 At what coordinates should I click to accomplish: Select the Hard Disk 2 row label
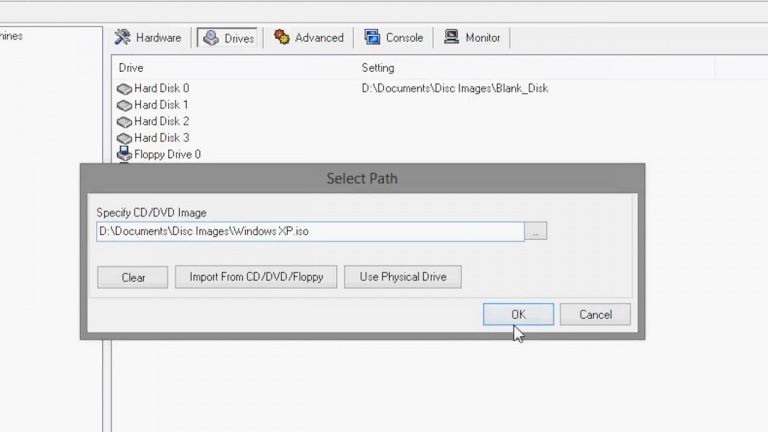(x=162, y=121)
